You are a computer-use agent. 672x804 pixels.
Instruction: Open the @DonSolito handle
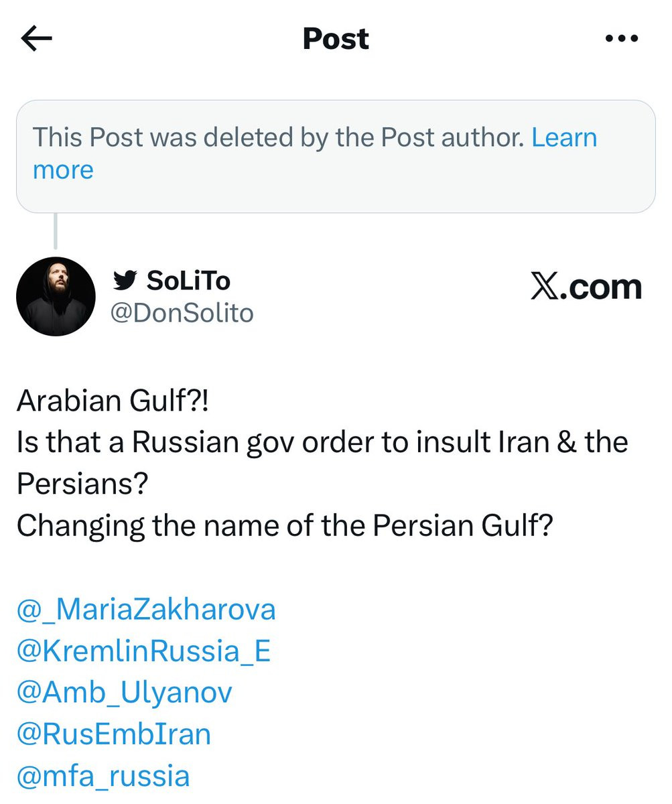(182, 313)
